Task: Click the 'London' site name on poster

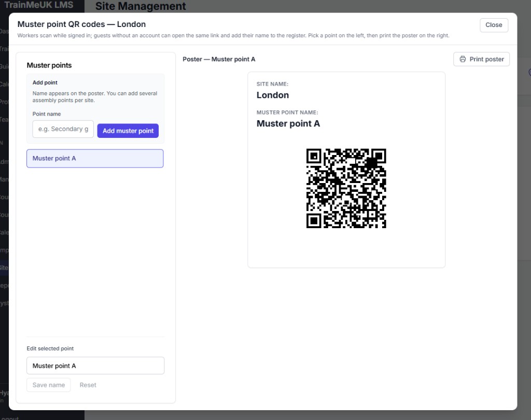Action: pyautogui.click(x=273, y=95)
